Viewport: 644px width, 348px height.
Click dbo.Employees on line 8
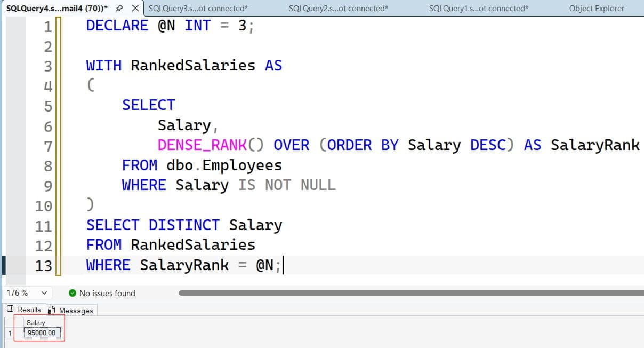pyautogui.click(x=224, y=165)
